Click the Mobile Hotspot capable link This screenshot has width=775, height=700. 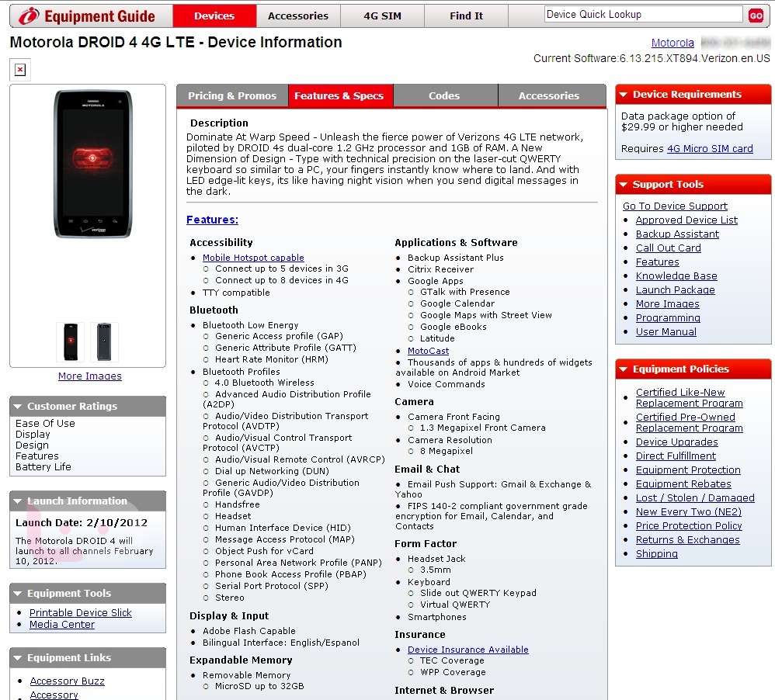coord(253,258)
